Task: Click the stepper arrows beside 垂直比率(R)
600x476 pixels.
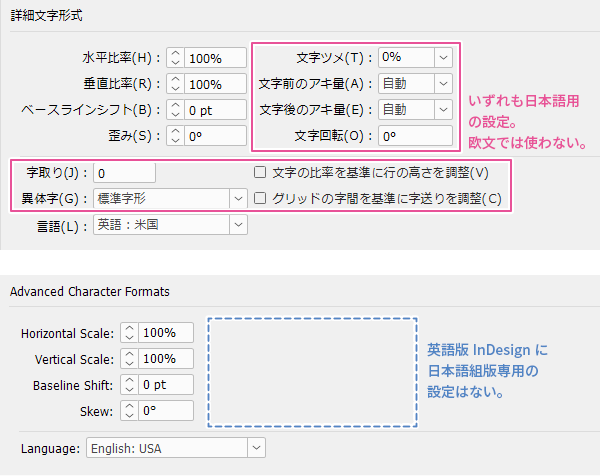Action: point(176,84)
